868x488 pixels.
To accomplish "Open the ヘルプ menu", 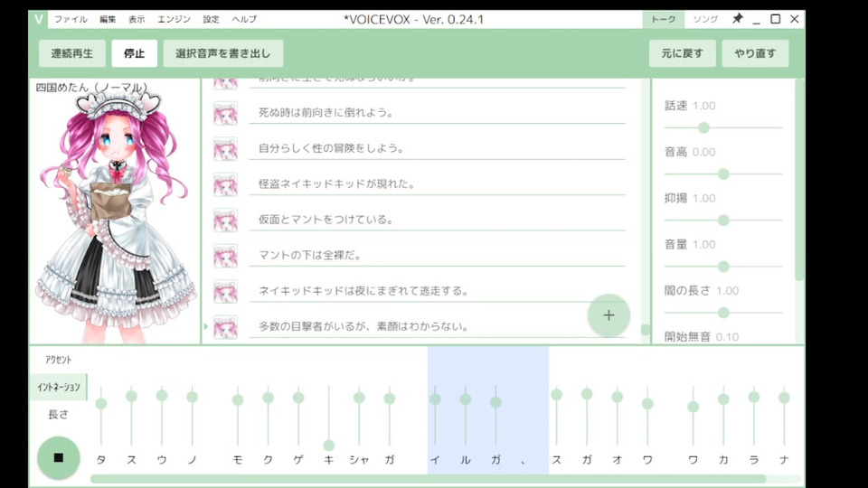I will pyautogui.click(x=244, y=19).
